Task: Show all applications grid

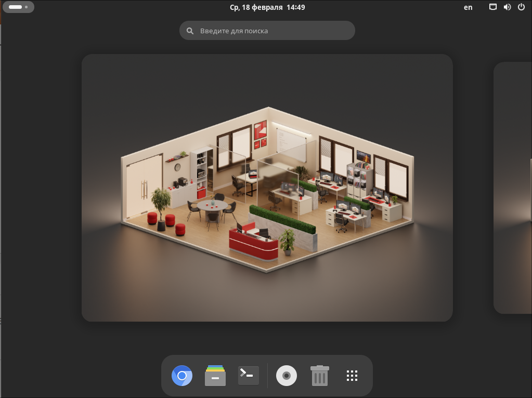Action: click(352, 376)
